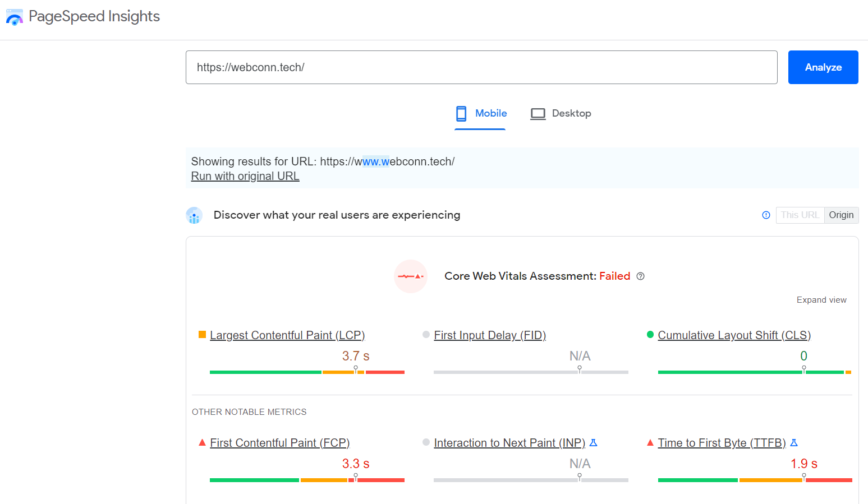Click the URL input field
The width and height of the screenshot is (868, 504).
pos(481,67)
